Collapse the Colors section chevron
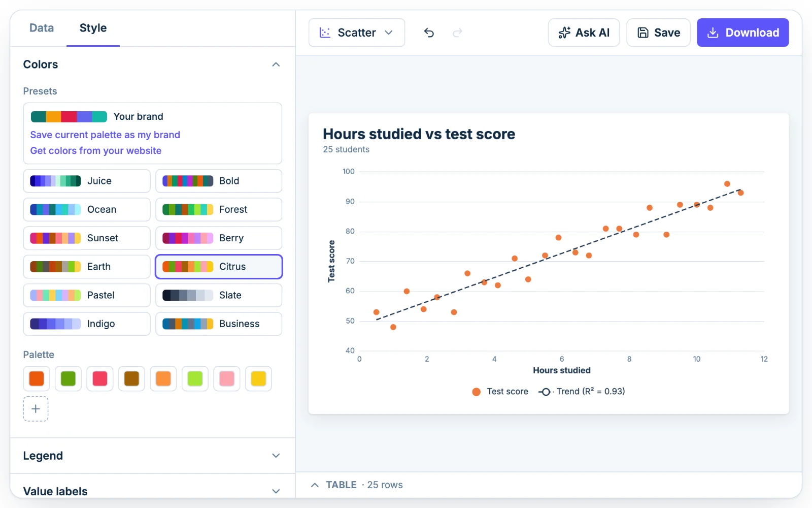The height and width of the screenshot is (508, 812). (x=276, y=65)
